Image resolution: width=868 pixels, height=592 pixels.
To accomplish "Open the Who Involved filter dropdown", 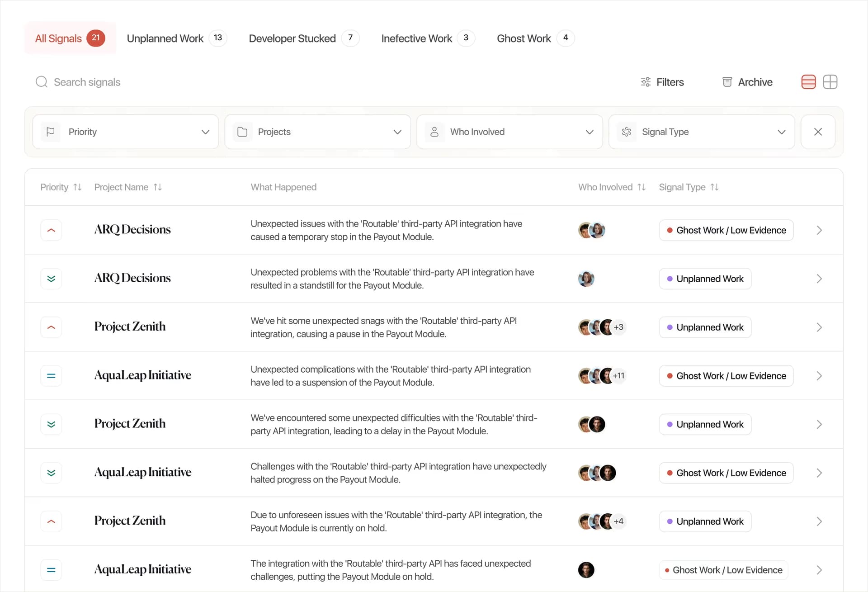I will (509, 132).
